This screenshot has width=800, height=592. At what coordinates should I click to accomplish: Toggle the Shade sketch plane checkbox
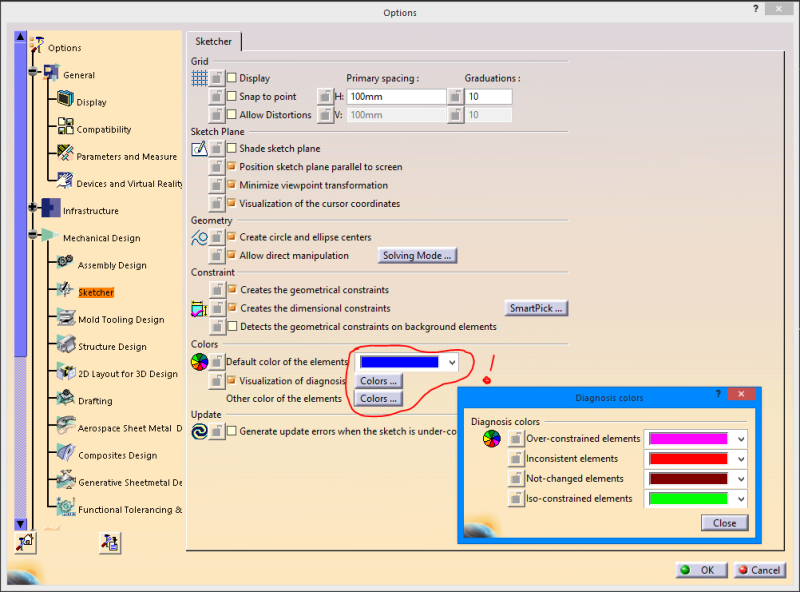[232, 148]
